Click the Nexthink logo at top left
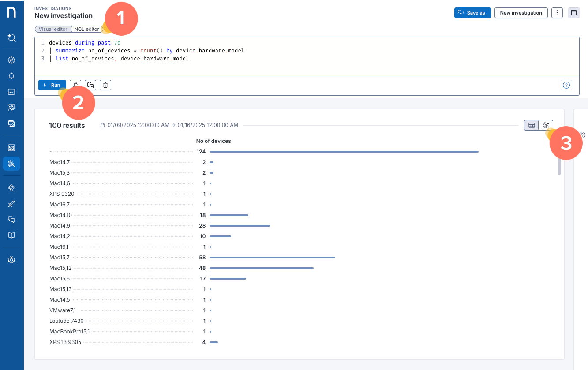The image size is (588, 370). pyautogui.click(x=11, y=12)
